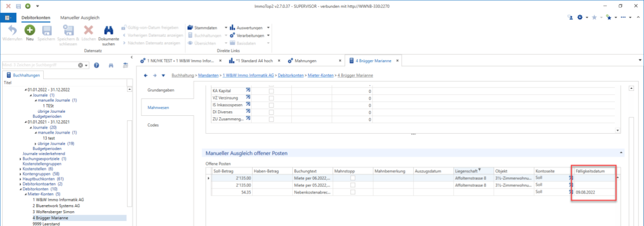Viewport: 644px width, 226px height.
Task: Switch to Debitorkonten ribbon tab
Action: 36,17
